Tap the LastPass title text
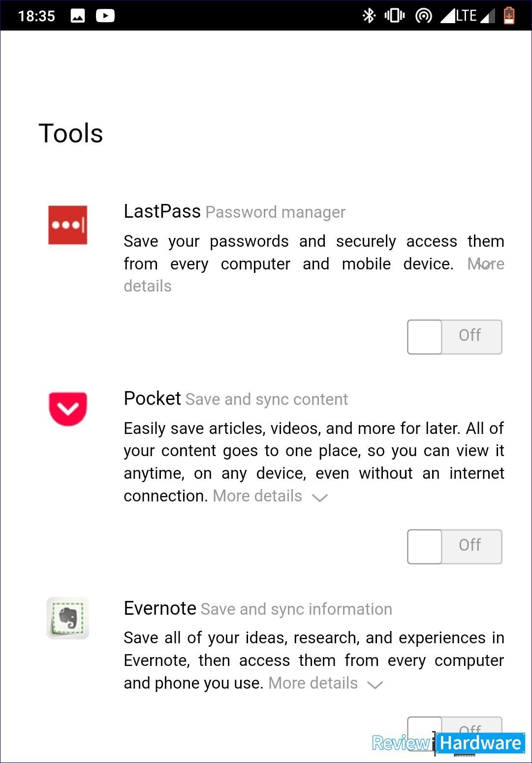The image size is (532, 763). click(162, 211)
